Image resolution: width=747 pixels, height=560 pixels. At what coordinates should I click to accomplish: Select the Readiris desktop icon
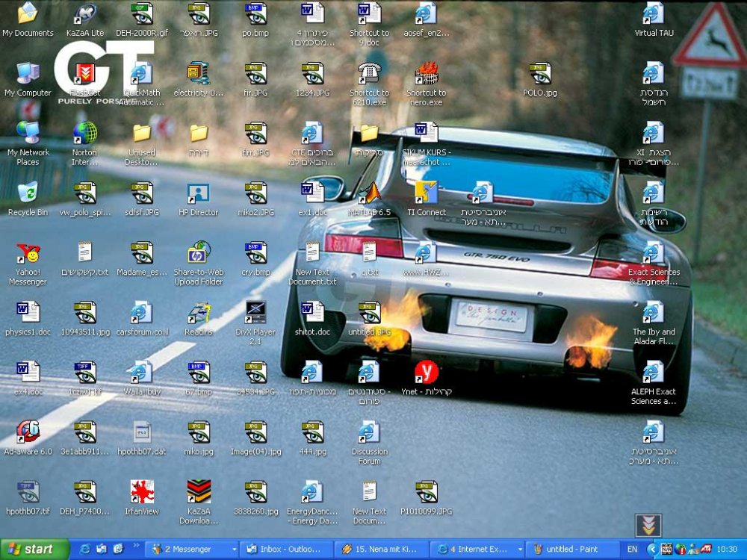coord(198,312)
